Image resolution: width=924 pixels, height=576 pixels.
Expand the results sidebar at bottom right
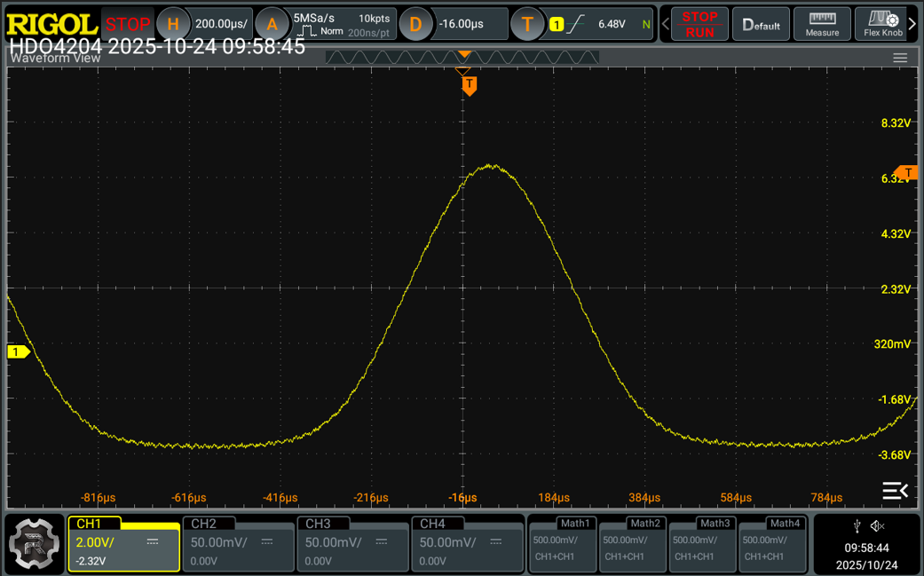coord(895,491)
